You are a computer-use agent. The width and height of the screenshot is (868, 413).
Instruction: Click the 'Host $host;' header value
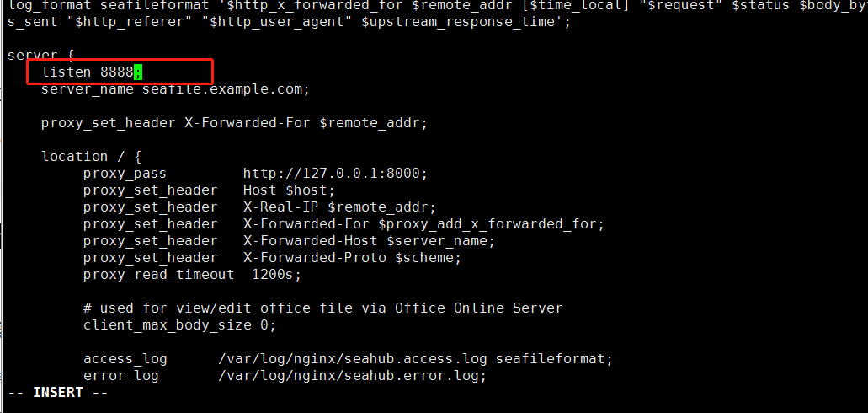point(289,190)
